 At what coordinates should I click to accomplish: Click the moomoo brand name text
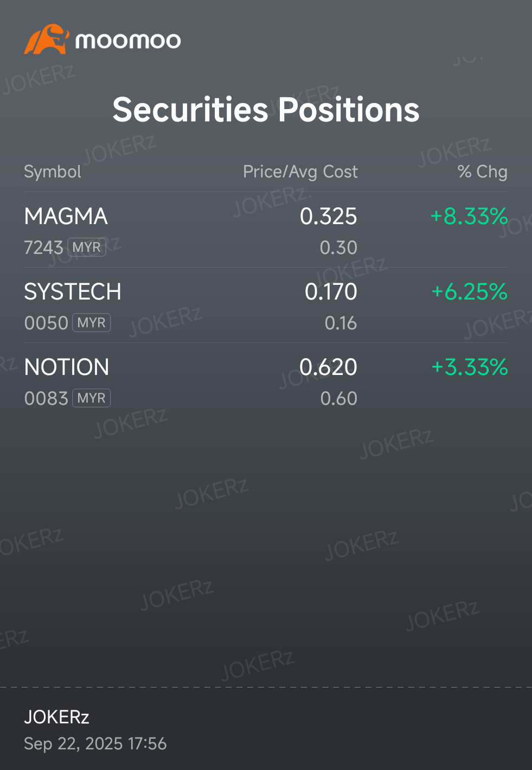pyautogui.click(x=128, y=41)
